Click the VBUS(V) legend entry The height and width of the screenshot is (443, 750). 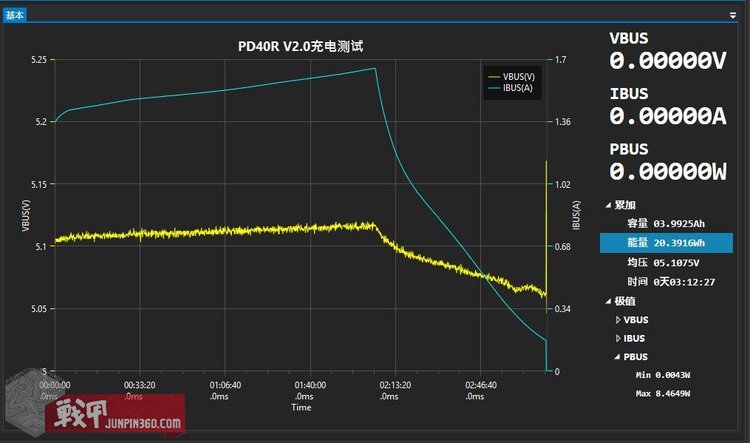click(x=512, y=77)
